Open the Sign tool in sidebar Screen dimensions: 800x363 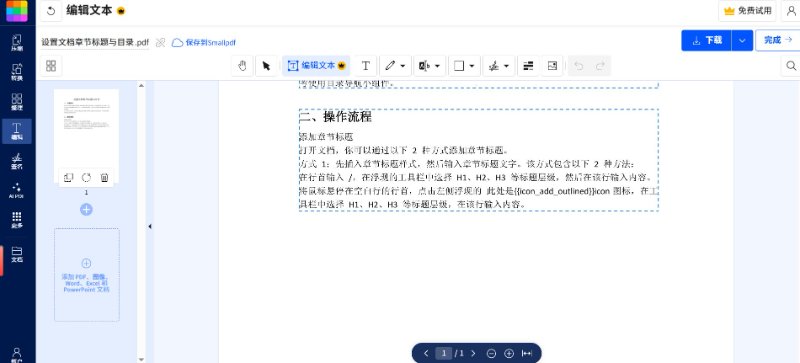tap(17, 161)
